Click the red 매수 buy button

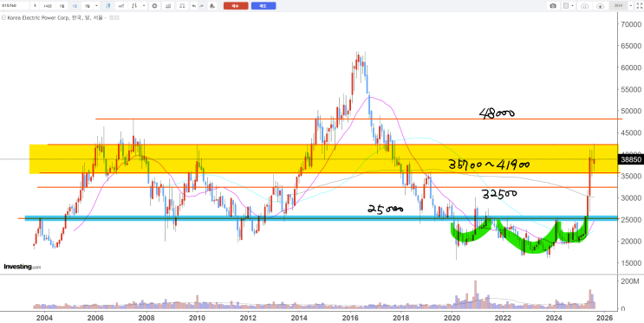tap(236, 6)
